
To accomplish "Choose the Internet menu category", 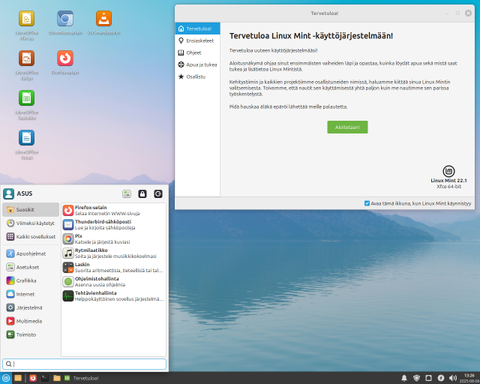I will pos(31,294).
